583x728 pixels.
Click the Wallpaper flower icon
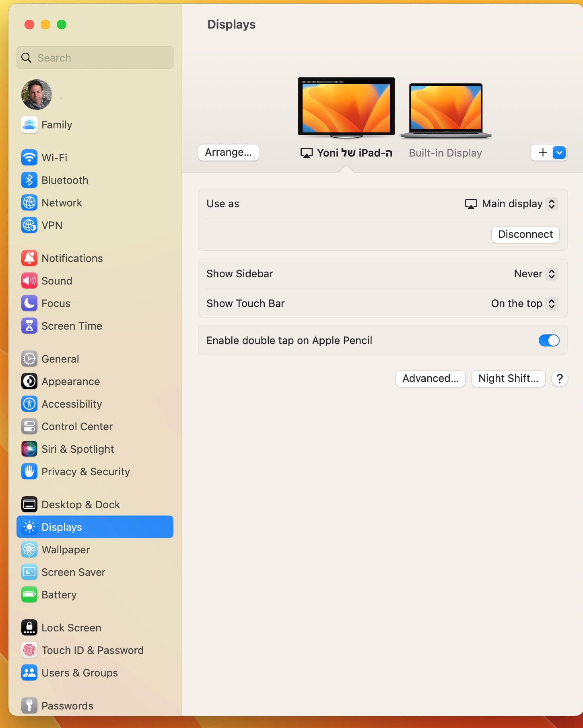pos(29,550)
